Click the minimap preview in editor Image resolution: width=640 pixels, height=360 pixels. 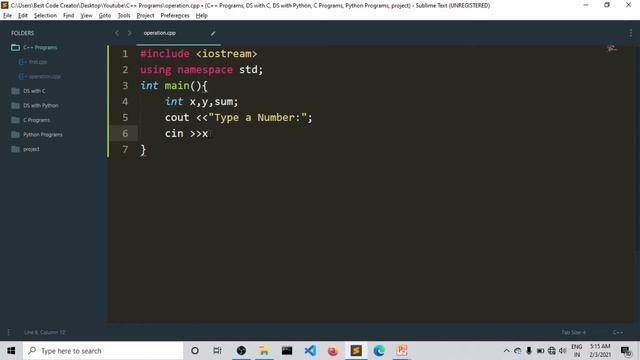[611, 49]
